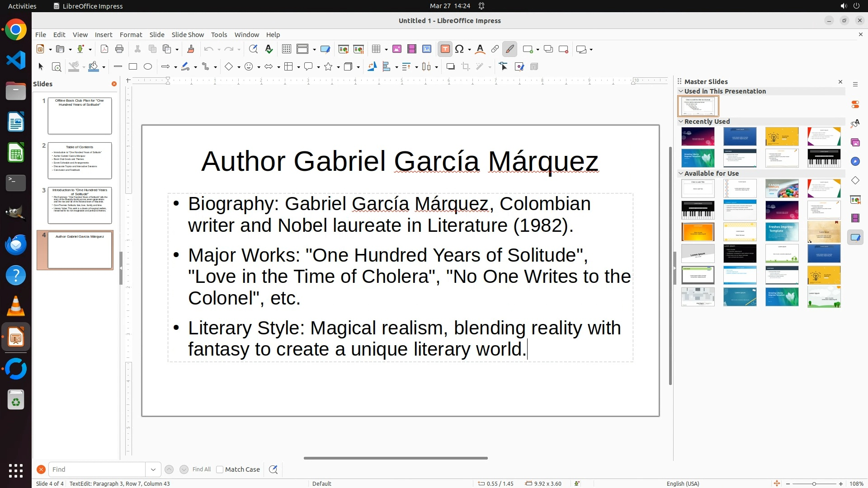Select the slide 2 Table of Contents thumbnail
The image size is (868, 488).
[80, 160]
